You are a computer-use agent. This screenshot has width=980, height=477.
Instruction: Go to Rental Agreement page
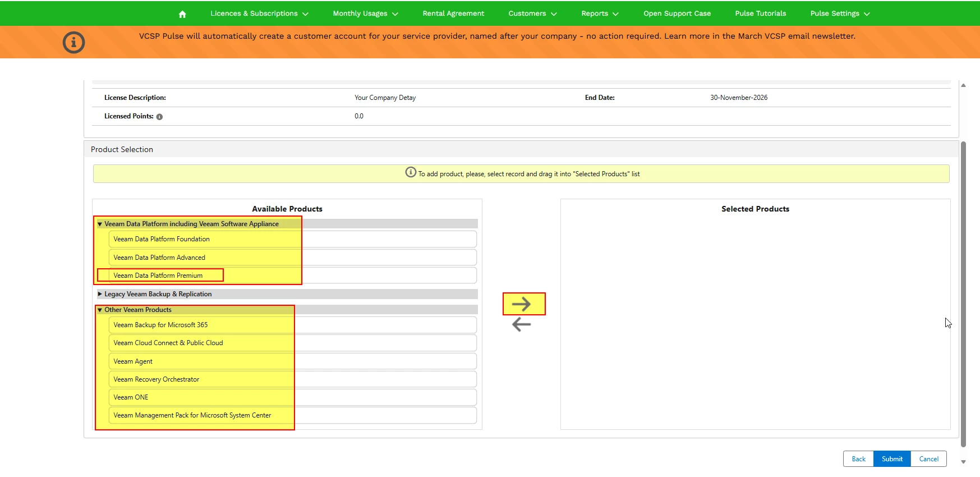(x=453, y=13)
